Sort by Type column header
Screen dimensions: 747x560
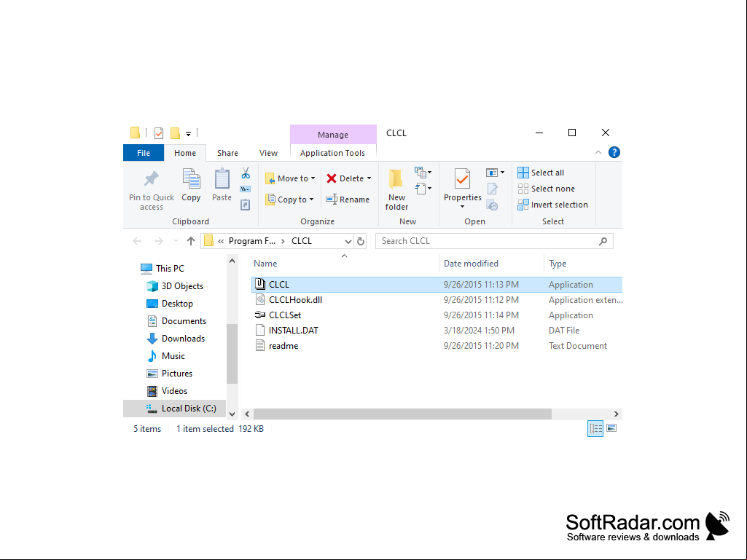coord(558,264)
